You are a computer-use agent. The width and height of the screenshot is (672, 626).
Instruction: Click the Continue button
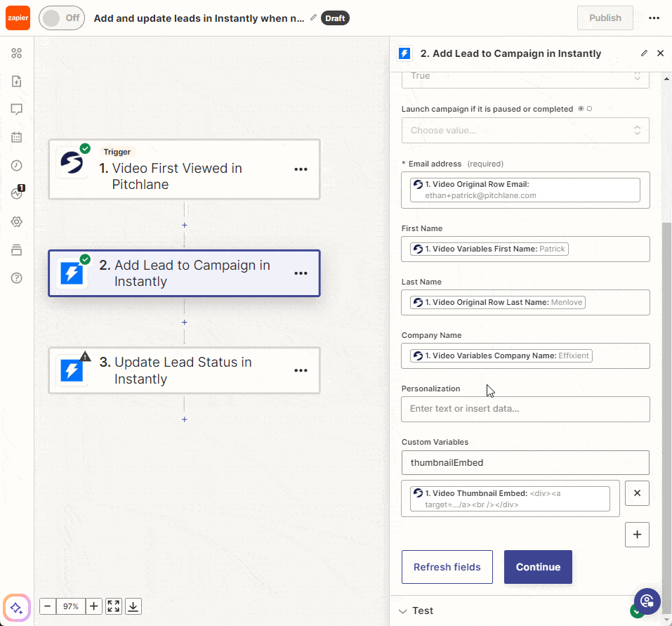(x=538, y=567)
